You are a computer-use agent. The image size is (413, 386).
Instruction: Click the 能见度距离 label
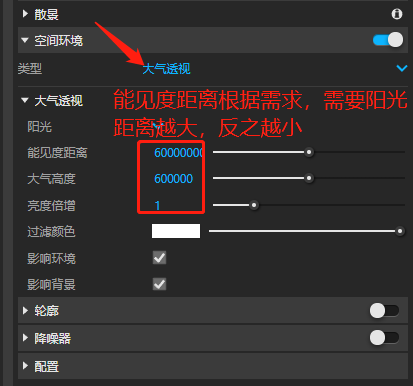[x=57, y=153]
